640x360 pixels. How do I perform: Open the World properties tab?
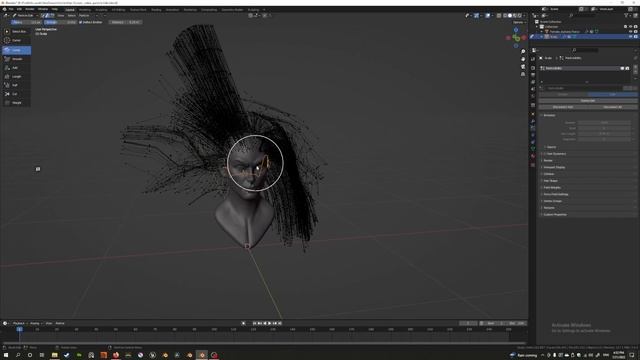(533, 96)
